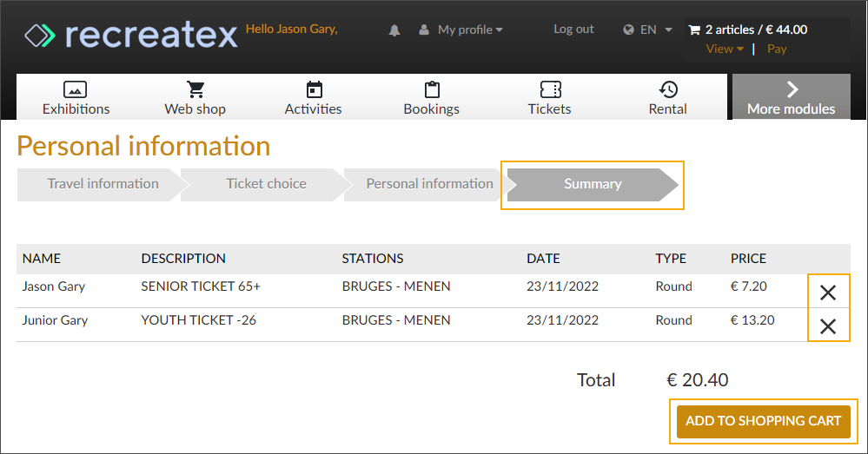The image size is (868, 454).
Task: Click the More modules chevron arrow
Action: coord(792,89)
